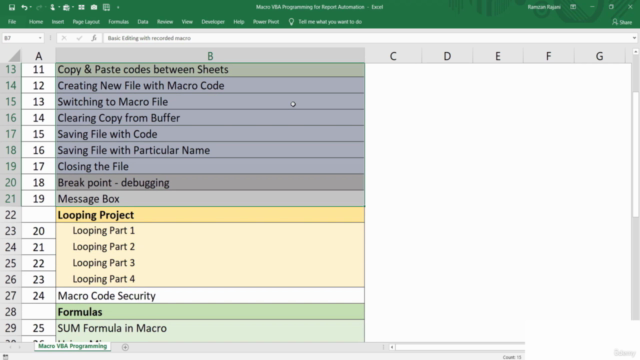Image resolution: width=640 pixels, height=360 pixels.
Task: Click the Touch/Mouse mode icon
Action: [52, 7]
